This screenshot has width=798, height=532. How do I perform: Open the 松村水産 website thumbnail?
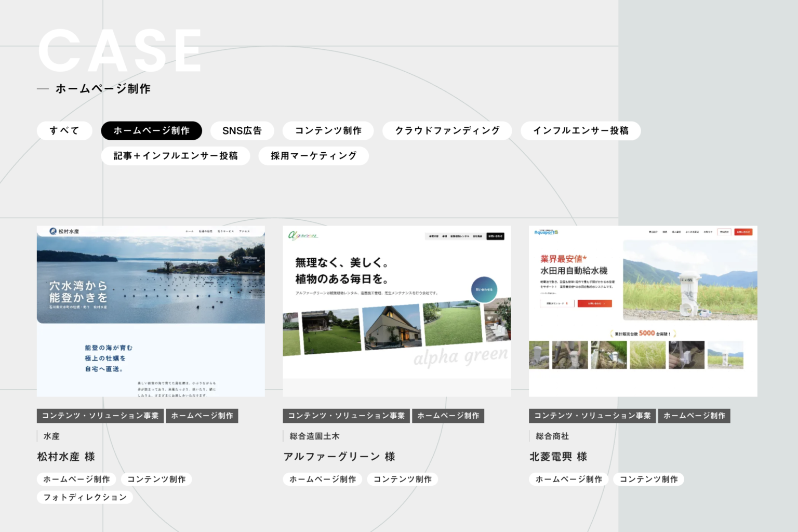pyautogui.click(x=151, y=311)
